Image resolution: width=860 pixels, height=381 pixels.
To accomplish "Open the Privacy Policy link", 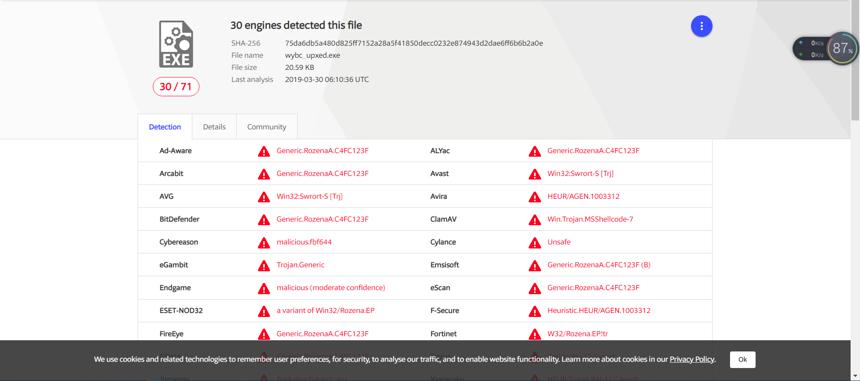I will [692, 360].
